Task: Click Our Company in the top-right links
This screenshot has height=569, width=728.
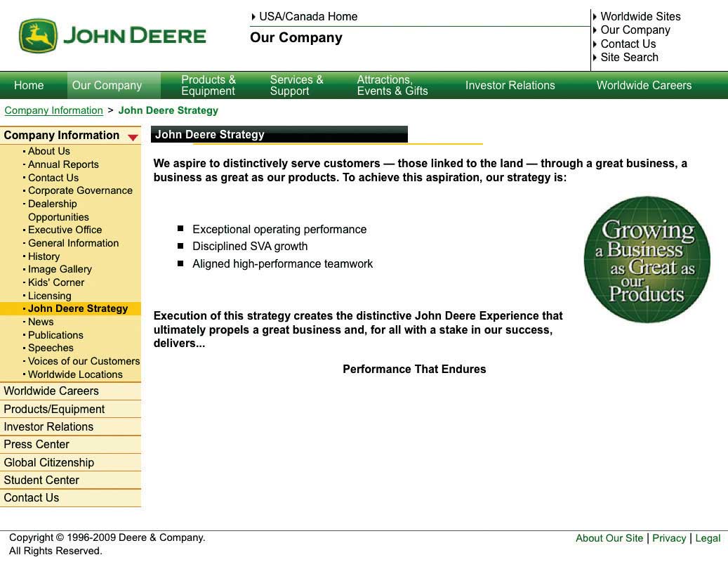Action: tap(635, 30)
